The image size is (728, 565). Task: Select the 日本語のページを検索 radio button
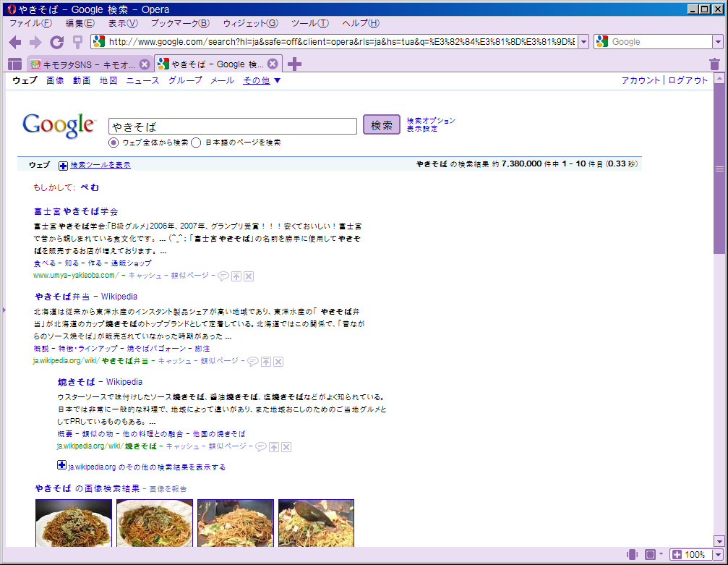pyautogui.click(x=196, y=143)
